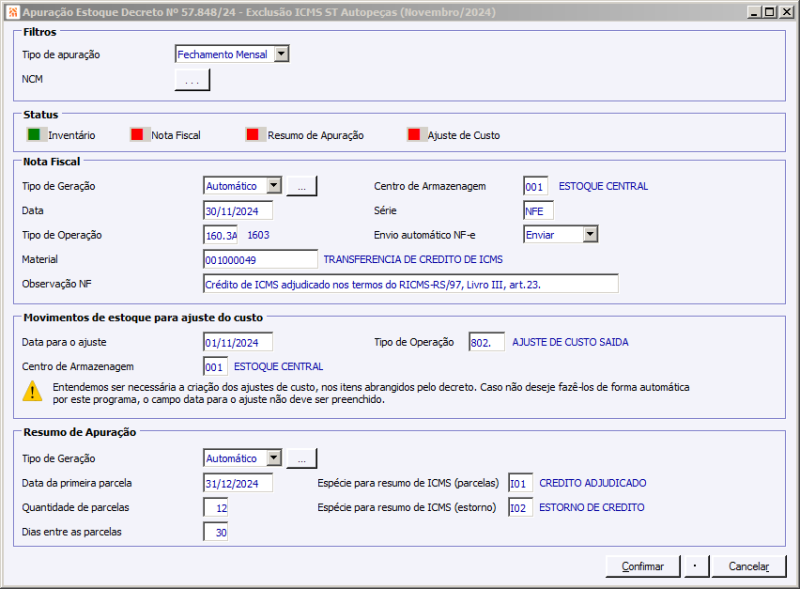Image resolution: width=800 pixels, height=589 pixels.
Task: Click the Tipo de Operação field 802.
Action: point(487,342)
